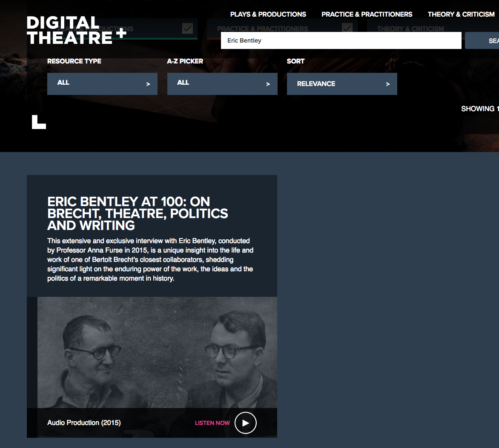Click the pink Listen Now link
Screen dimensions: 499x448
212,423
